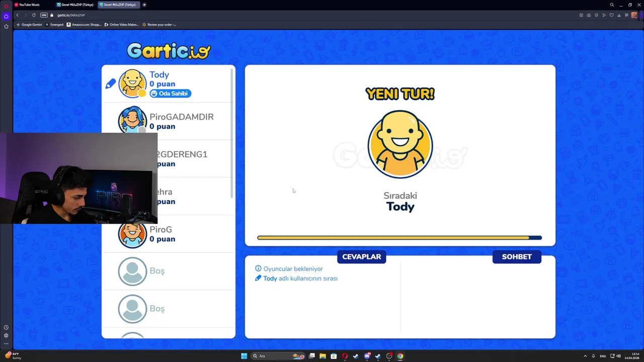Image resolution: width=644 pixels, height=362 pixels.
Task: Open Discord from the taskbar
Action: [x=367, y=356]
